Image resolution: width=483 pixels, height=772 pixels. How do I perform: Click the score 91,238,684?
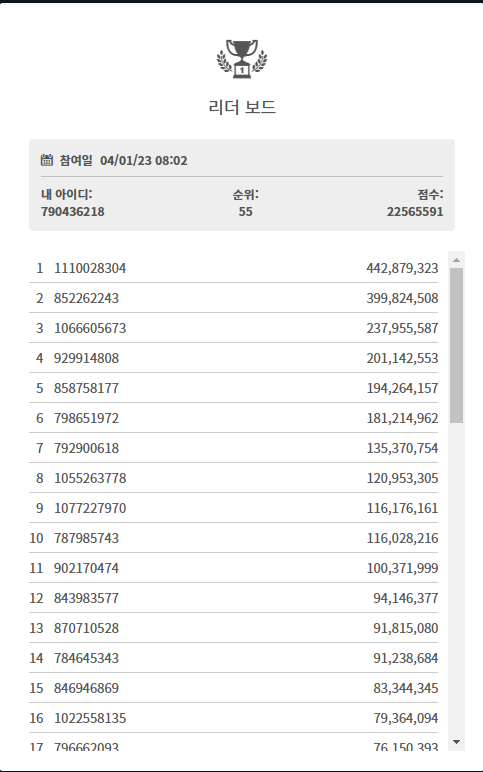click(x=406, y=659)
